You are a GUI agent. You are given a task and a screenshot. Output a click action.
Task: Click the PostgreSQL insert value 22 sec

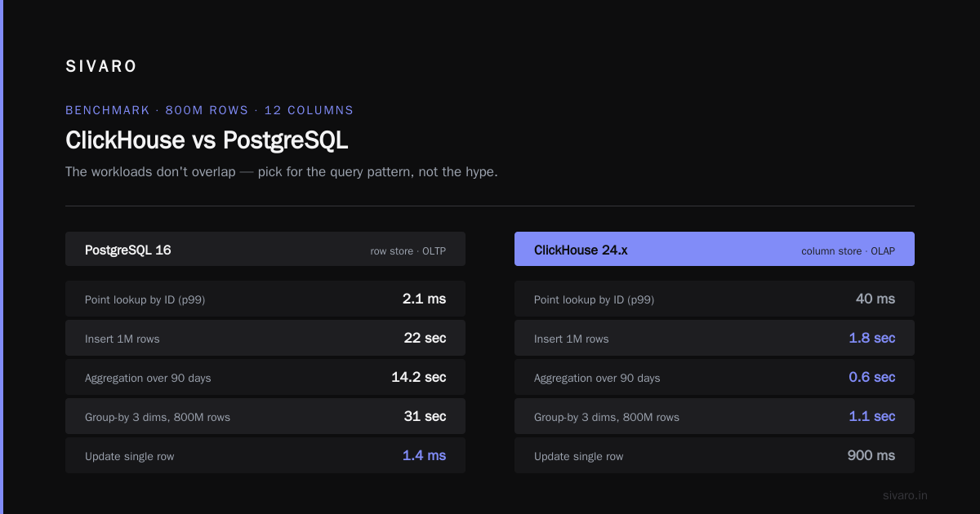click(425, 338)
